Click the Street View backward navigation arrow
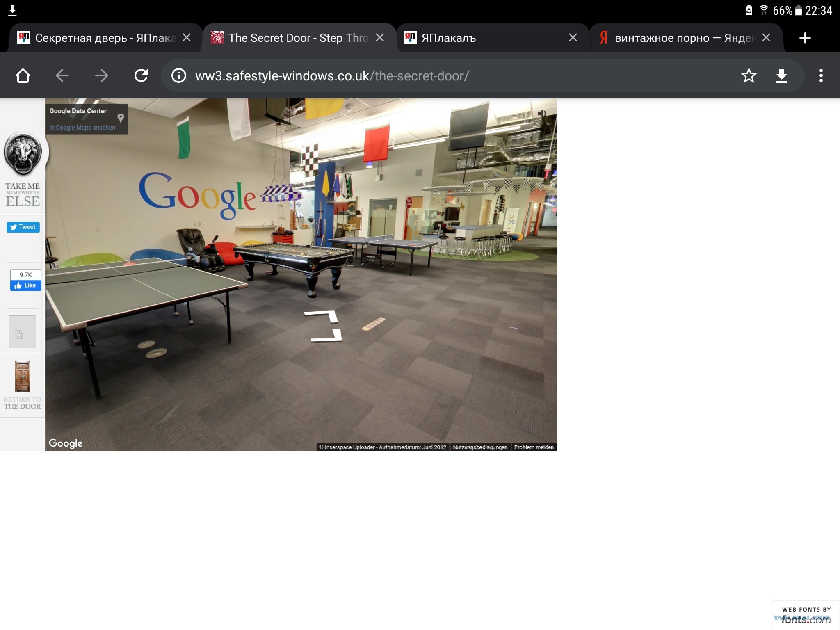Image resolution: width=840 pixels, height=630 pixels. click(x=326, y=336)
